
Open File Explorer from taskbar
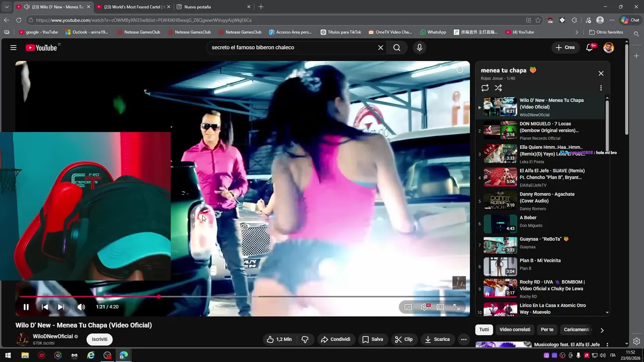25,355
